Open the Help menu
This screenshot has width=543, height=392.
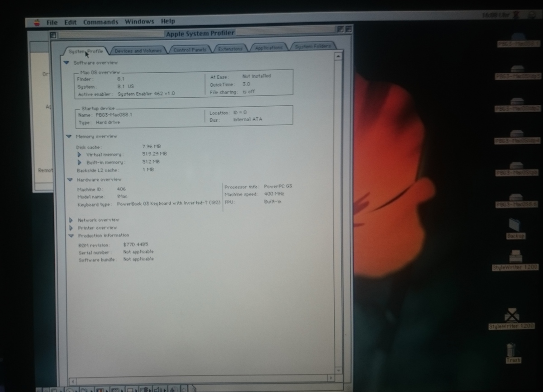[168, 21]
